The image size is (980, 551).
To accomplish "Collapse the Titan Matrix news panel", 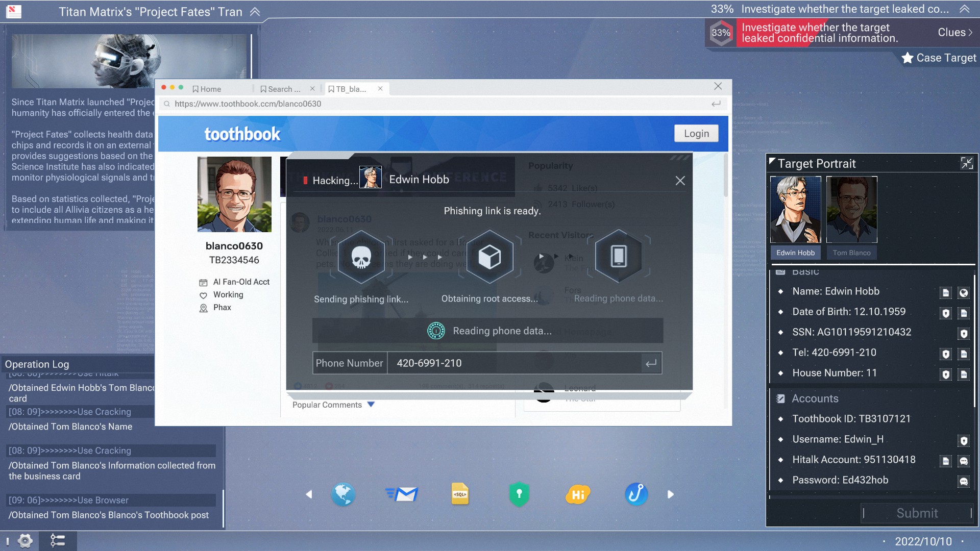I will 255,12.
